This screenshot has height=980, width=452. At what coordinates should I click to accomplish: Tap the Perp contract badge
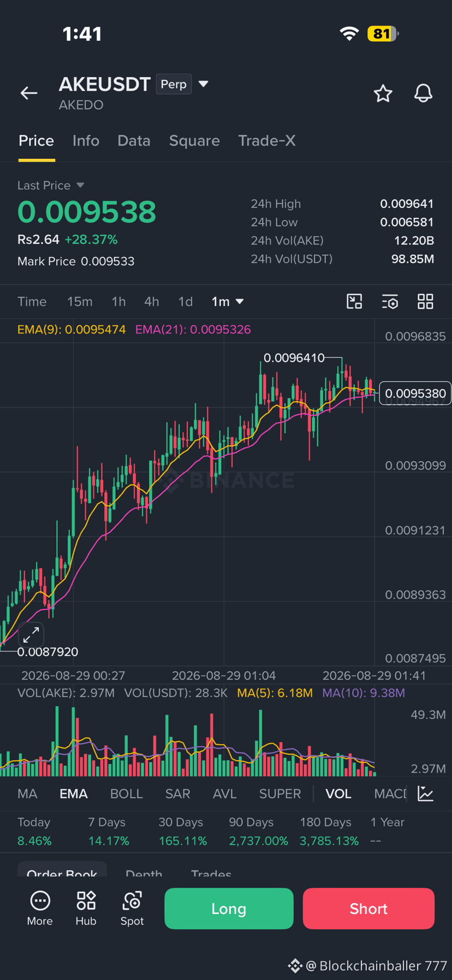(x=174, y=84)
